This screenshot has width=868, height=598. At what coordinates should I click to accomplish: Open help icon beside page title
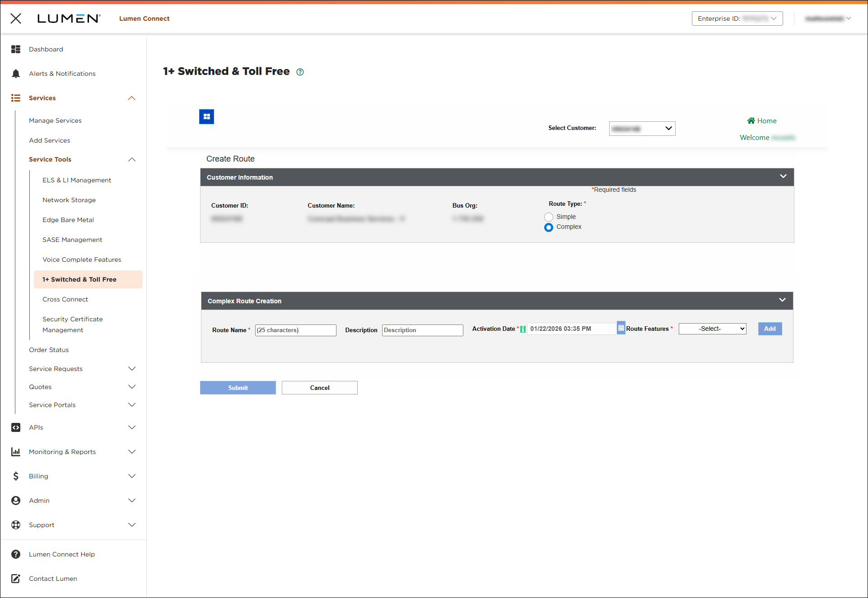point(300,72)
